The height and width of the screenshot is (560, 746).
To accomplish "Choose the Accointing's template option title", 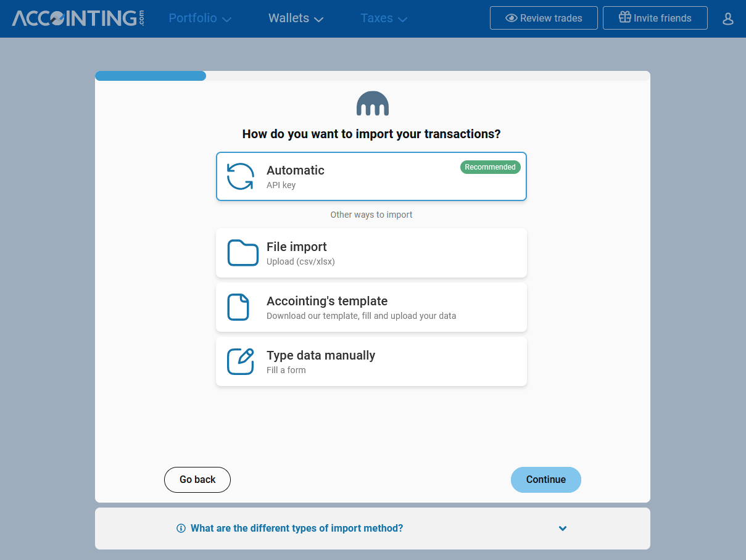I will coord(327,301).
